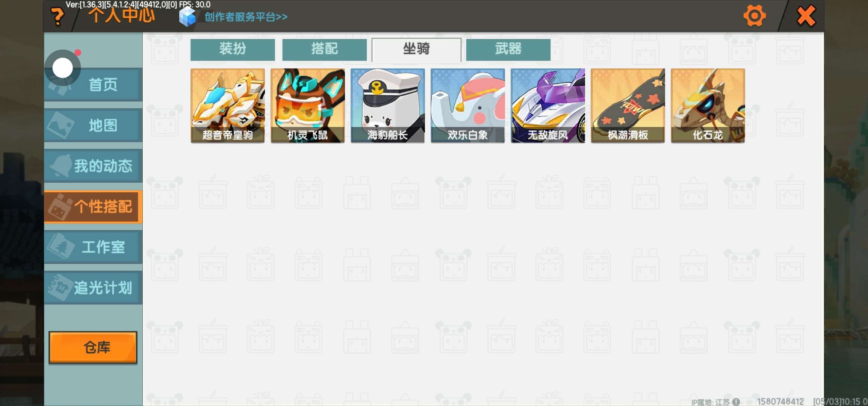Choose the 机灵飞鼠 mount
868x406 pixels.
point(308,106)
